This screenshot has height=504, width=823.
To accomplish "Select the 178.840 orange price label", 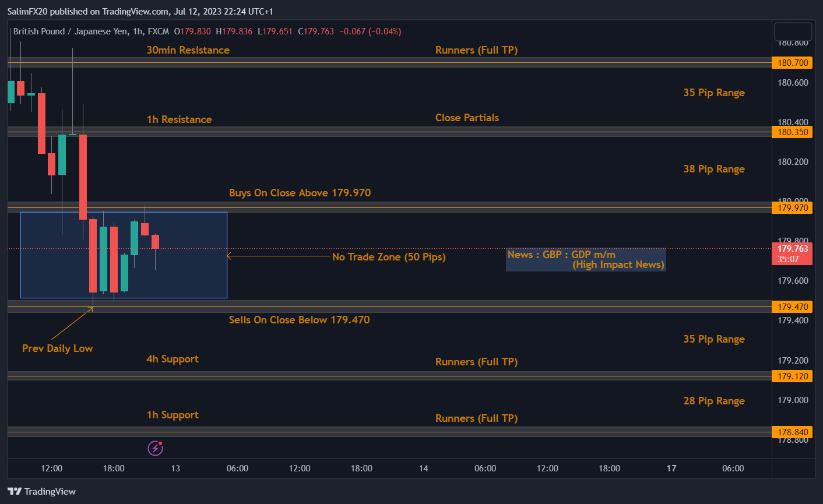I will click(x=792, y=432).
